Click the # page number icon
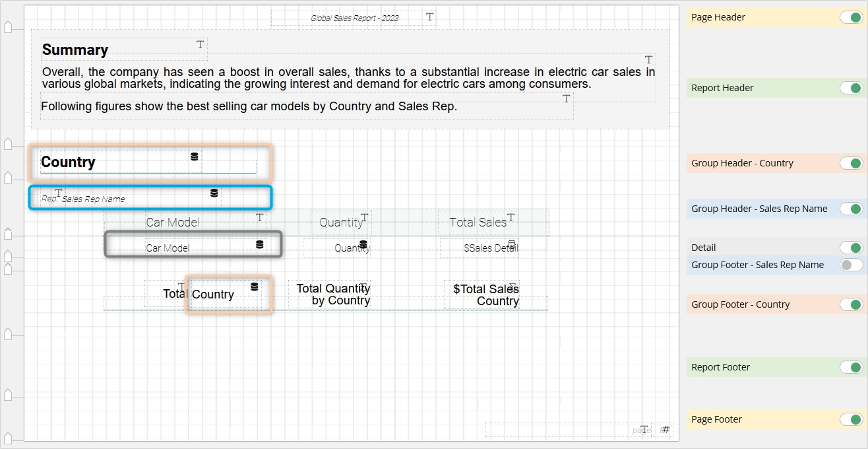The width and height of the screenshot is (868, 449). 666,430
